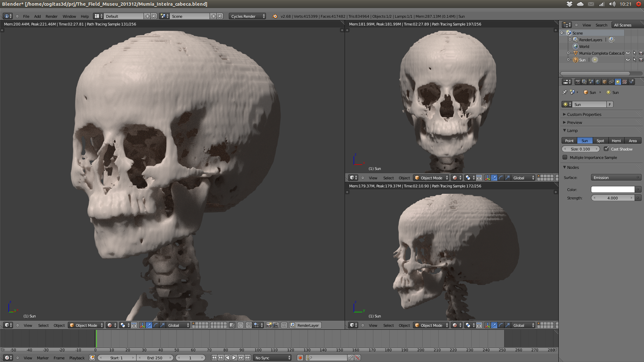Screen dimensions: 644x362
Task: Open the Render camera properties tab
Action: tap(578, 82)
